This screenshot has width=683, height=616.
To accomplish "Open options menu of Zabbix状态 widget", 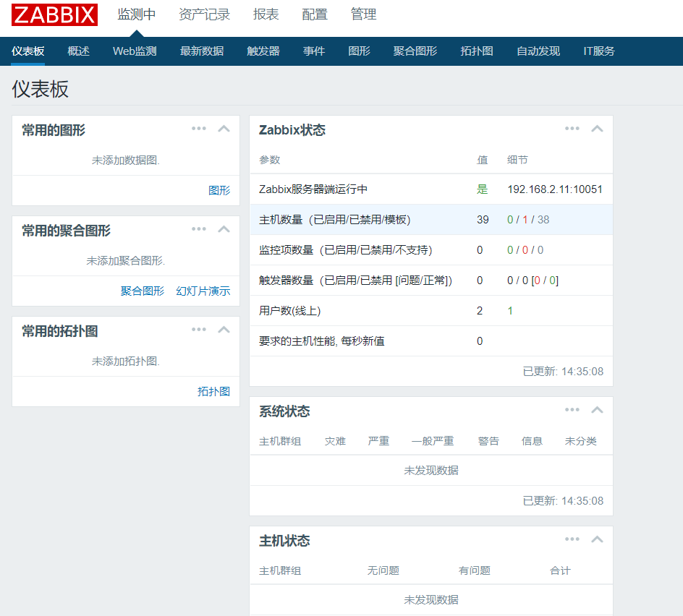I will [x=572, y=129].
